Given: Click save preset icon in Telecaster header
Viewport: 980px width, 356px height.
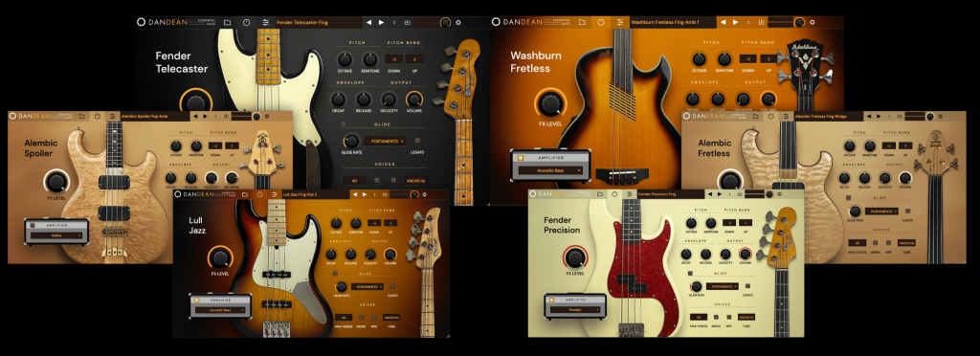Looking at the screenshot, I should coord(407,22).
